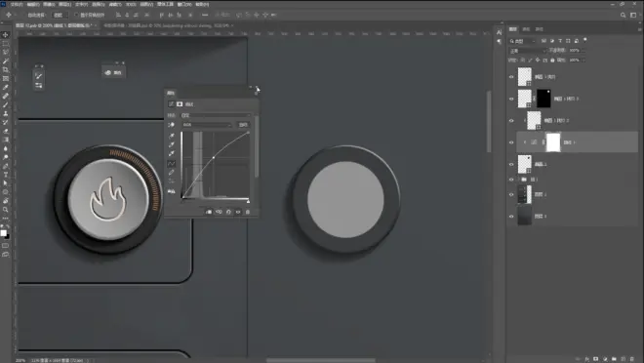Clip the adjustment to the layer below
Screen dimensions: 644x363
(x=209, y=212)
